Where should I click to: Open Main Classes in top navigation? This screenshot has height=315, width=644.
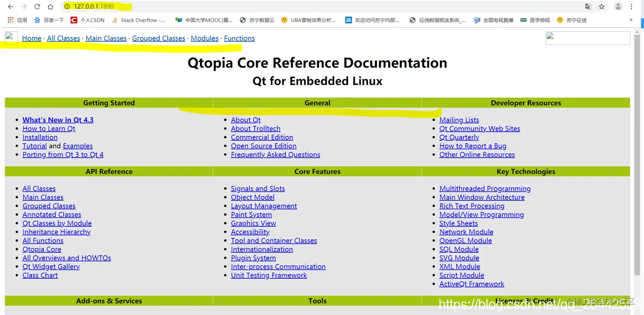click(x=106, y=38)
